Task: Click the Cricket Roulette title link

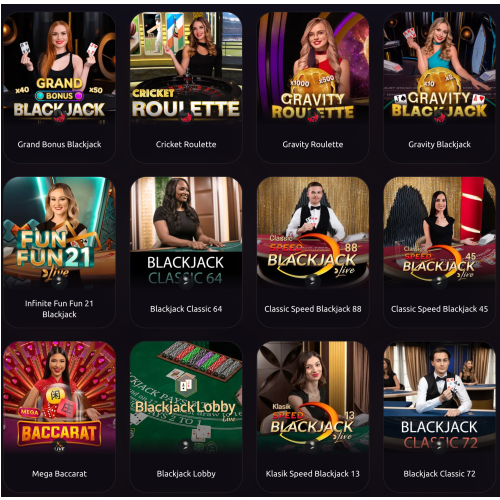Action: 186,144
